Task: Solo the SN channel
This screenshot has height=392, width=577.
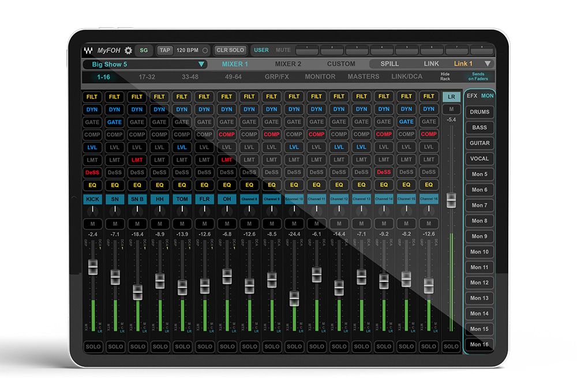Action: 115,346
